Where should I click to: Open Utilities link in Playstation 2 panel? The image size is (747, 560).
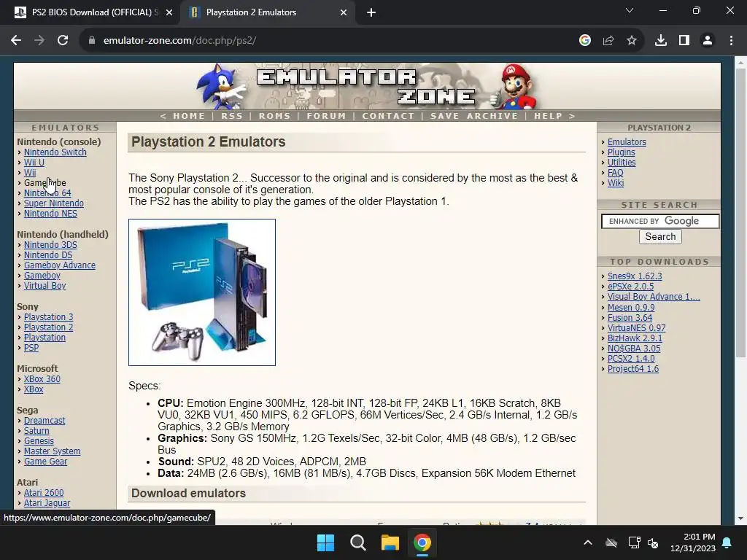[x=622, y=163]
